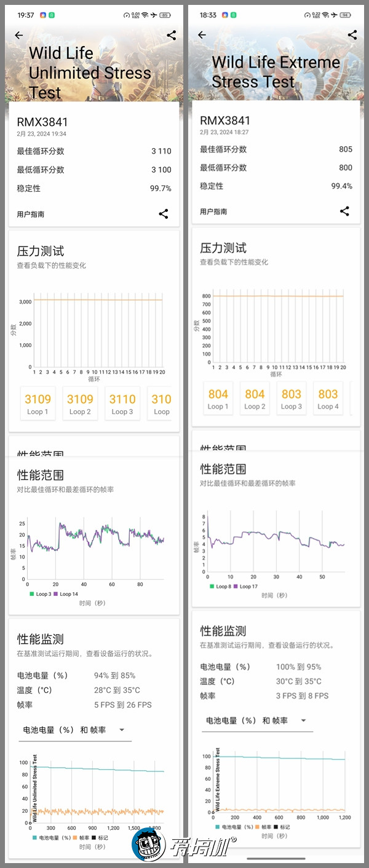Select Loop 1 card scoring 804
The height and width of the screenshot is (868, 369).
coord(218,398)
